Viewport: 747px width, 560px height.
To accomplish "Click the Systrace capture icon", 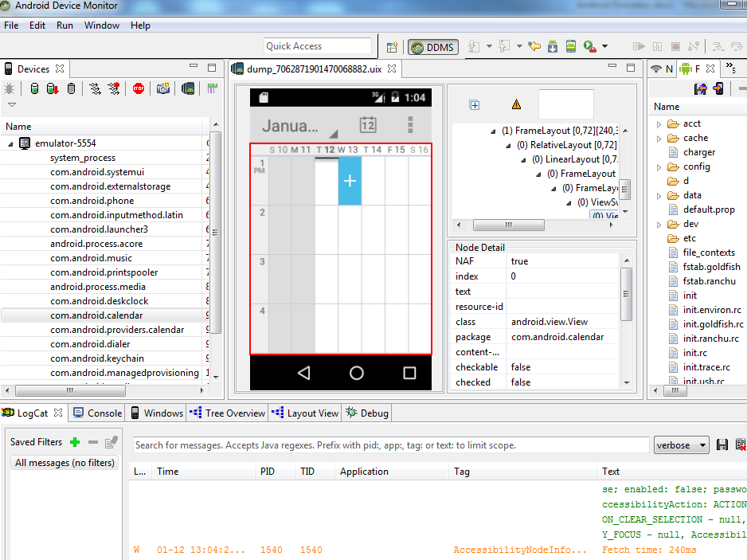I will [x=212, y=88].
